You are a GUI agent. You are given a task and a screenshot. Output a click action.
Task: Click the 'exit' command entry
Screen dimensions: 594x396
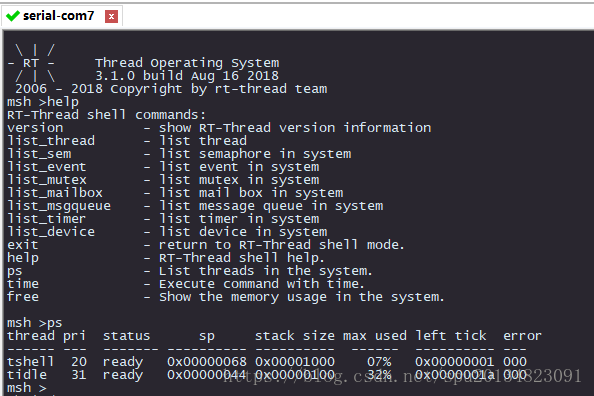23,245
